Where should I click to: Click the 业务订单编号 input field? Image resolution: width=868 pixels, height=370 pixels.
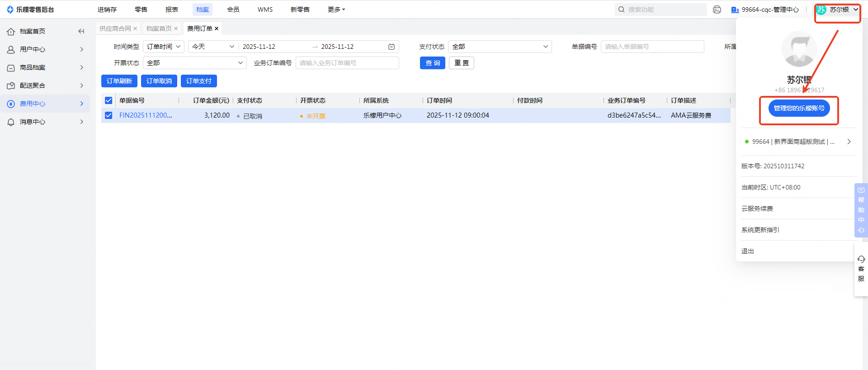click(x=347, y=63)
